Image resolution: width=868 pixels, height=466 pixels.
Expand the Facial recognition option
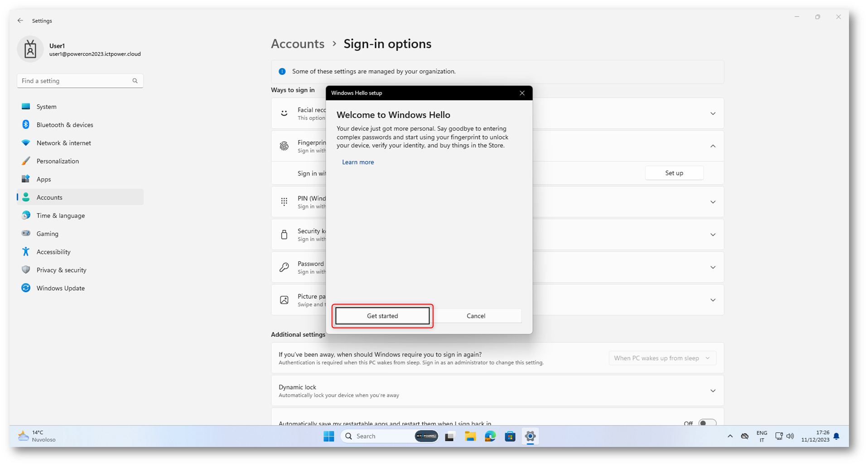(713, 113)
